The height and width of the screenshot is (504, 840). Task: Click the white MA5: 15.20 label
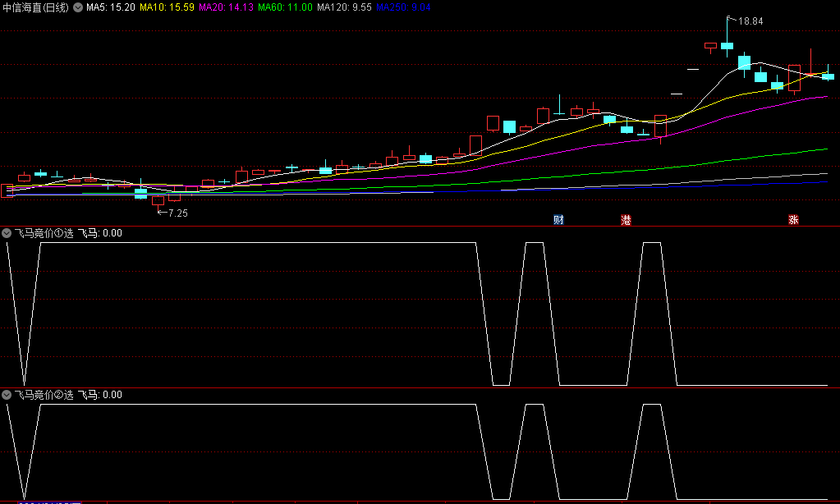pyautogui.click(x=111, y=7)
